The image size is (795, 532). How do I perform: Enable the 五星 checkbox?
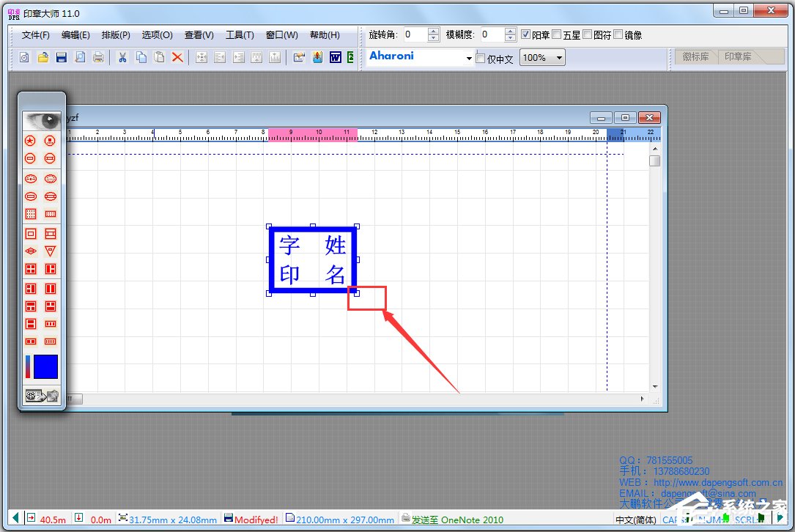(557, 34)
